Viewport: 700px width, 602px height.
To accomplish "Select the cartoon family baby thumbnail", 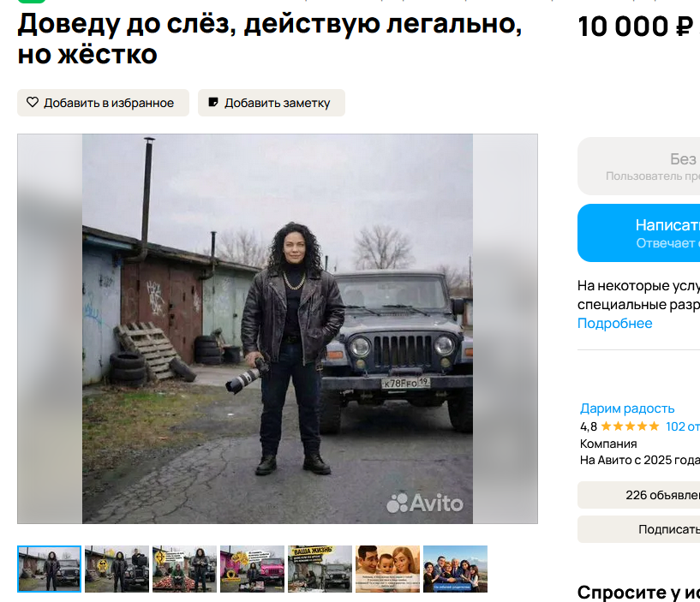I will 387,569.
